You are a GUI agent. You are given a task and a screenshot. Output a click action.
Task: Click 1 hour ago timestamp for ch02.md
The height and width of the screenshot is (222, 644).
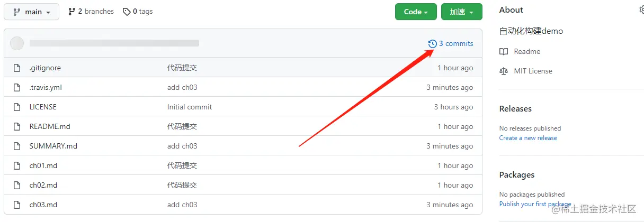pos(455,185)
